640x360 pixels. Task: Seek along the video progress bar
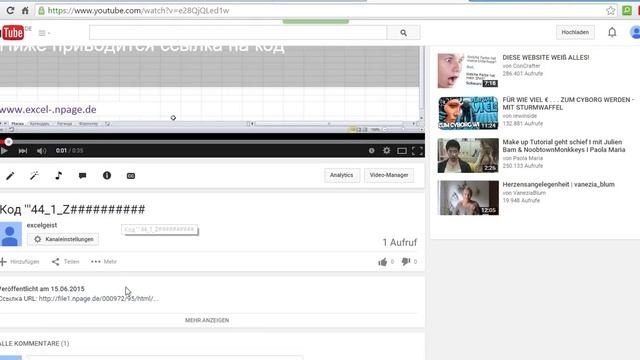[x=212, y=142]
